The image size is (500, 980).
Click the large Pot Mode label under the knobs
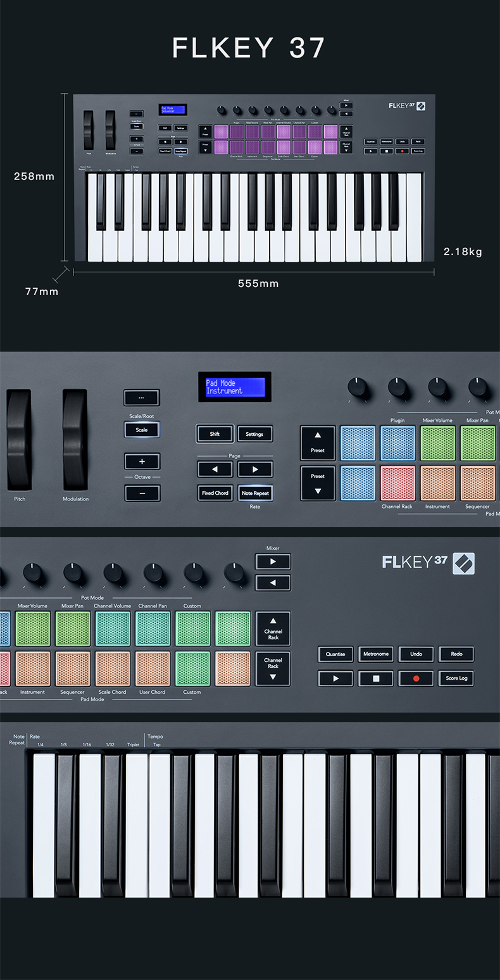point(92,597)
